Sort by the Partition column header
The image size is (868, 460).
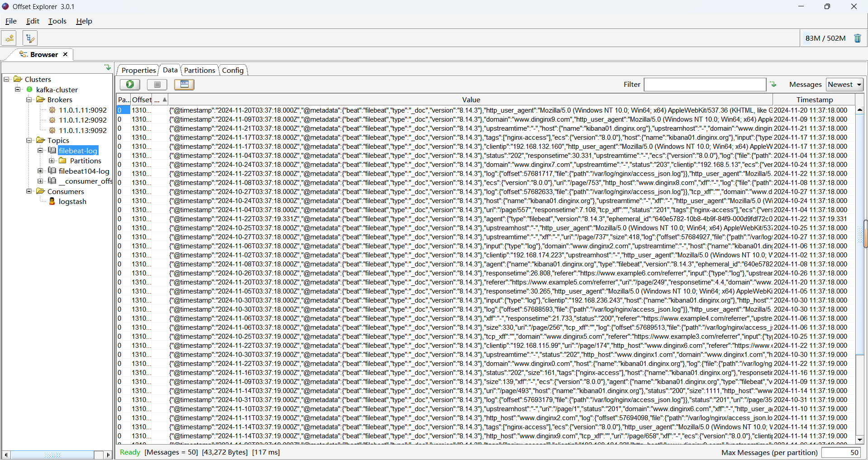point(123,100)
